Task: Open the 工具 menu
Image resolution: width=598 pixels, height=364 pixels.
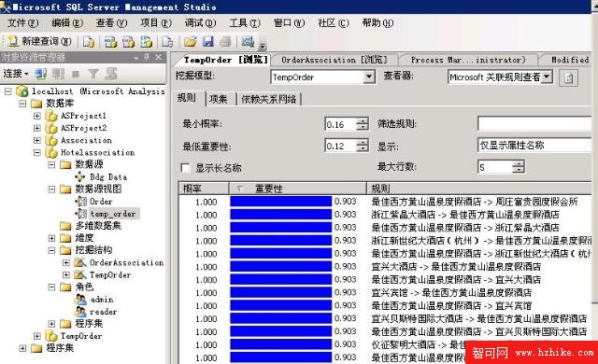Action: coord(245,23)
